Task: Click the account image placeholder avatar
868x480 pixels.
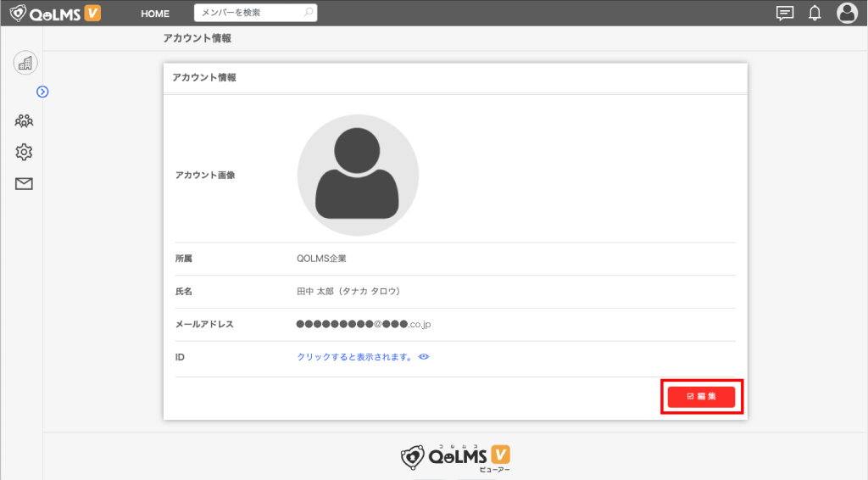Action: [358, 176]
